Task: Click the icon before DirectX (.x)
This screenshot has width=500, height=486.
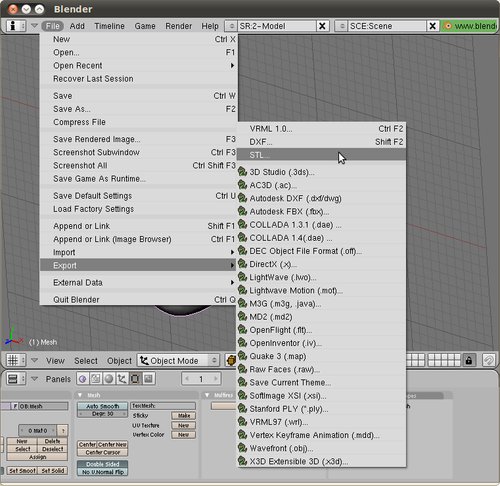Action: click(x=242, y=264)
